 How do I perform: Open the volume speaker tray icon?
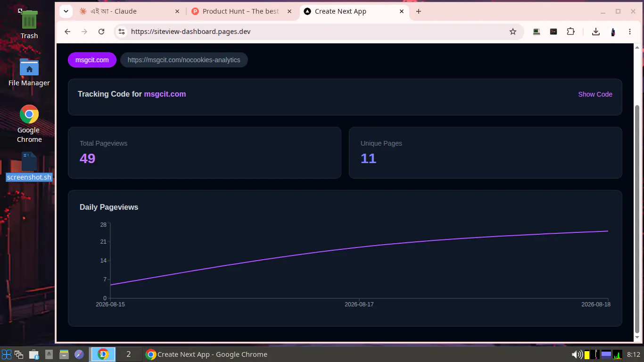[577, 354]
